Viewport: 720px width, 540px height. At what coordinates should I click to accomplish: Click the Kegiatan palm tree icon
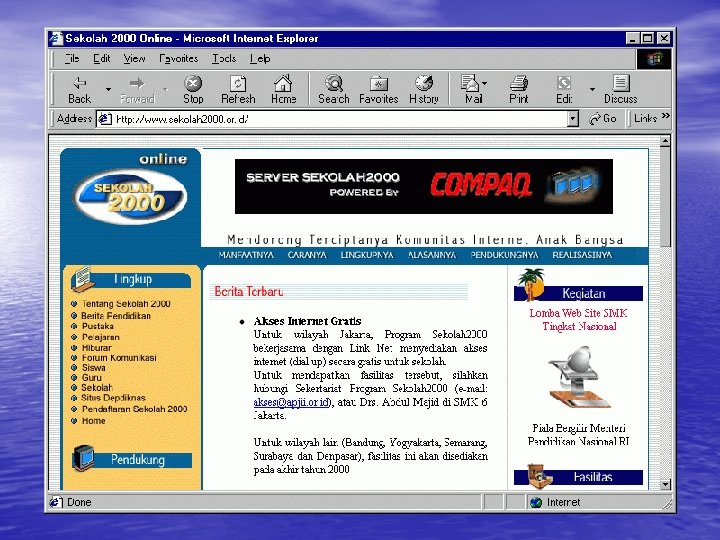coord(531,284)
